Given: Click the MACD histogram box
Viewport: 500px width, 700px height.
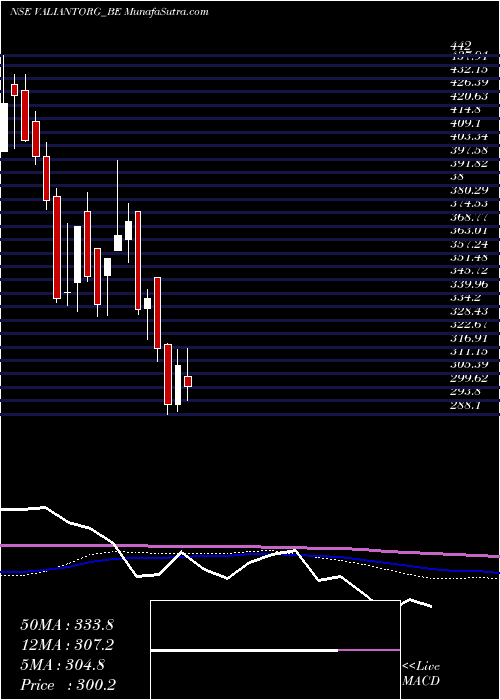Looking at the screenshot, I should pos(275,650).
